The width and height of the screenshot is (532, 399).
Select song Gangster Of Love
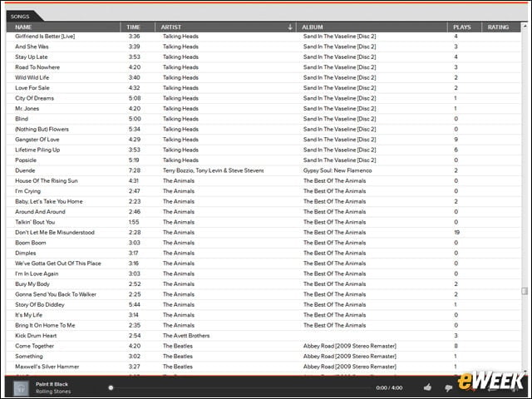tap(37, 140)
